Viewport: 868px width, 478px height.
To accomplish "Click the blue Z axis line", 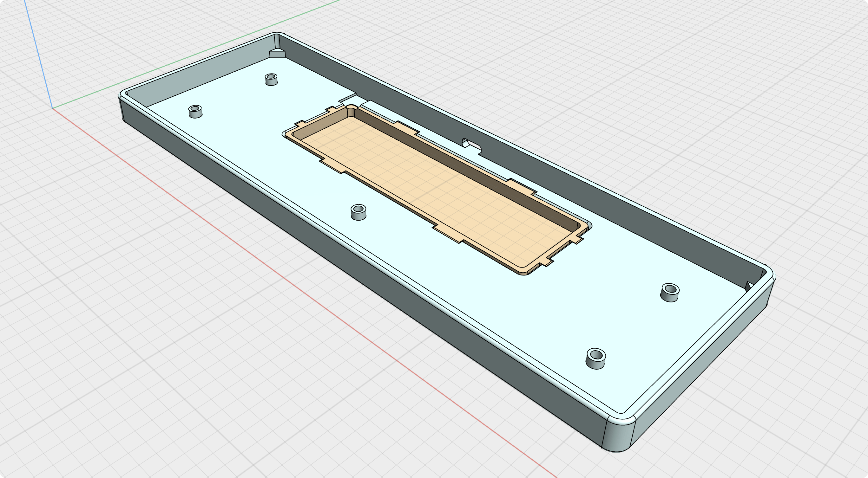I will pyautogui.click(x=37, y=50).
